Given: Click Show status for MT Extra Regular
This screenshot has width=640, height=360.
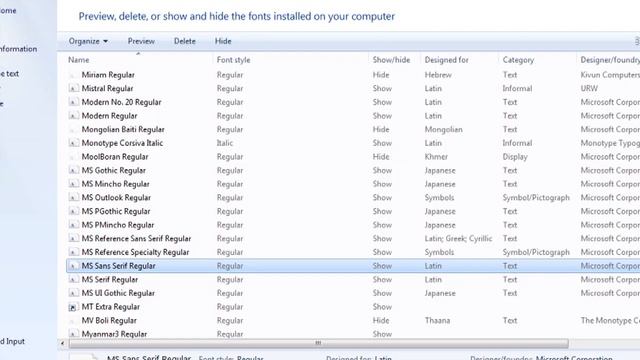Looking at the screenshot, I should 382,307.
